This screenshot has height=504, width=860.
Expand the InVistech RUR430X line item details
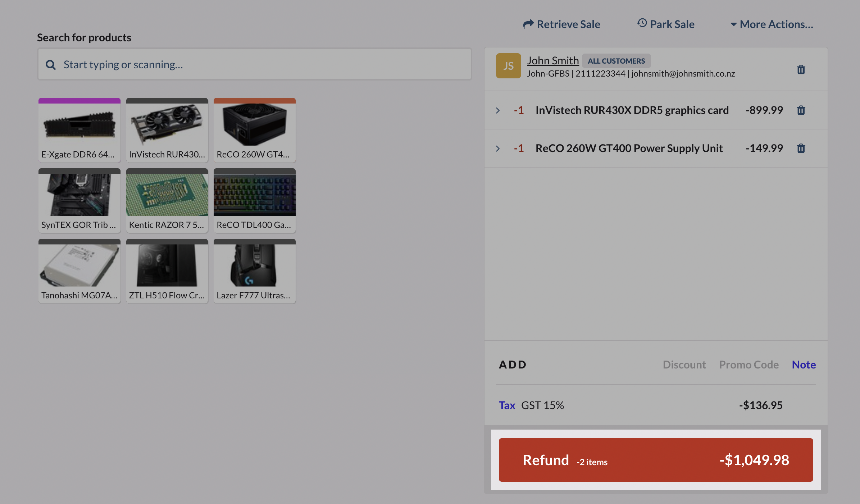click(x=498, y=110)
